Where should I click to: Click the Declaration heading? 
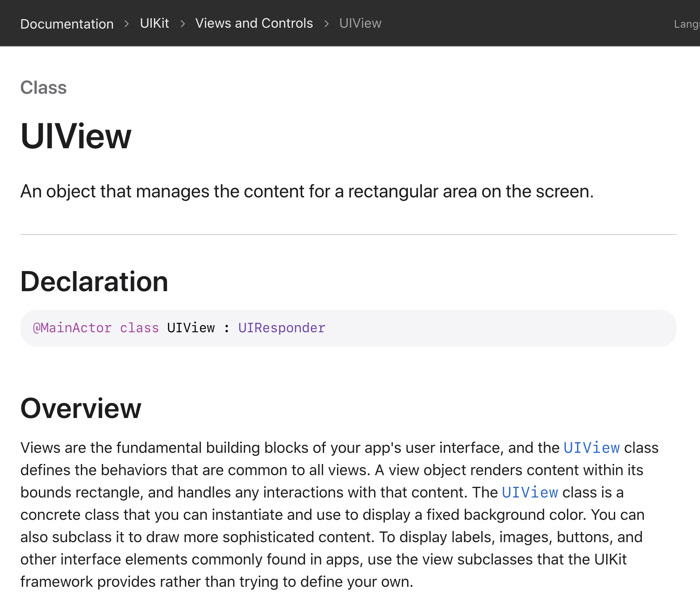point(94,281)
